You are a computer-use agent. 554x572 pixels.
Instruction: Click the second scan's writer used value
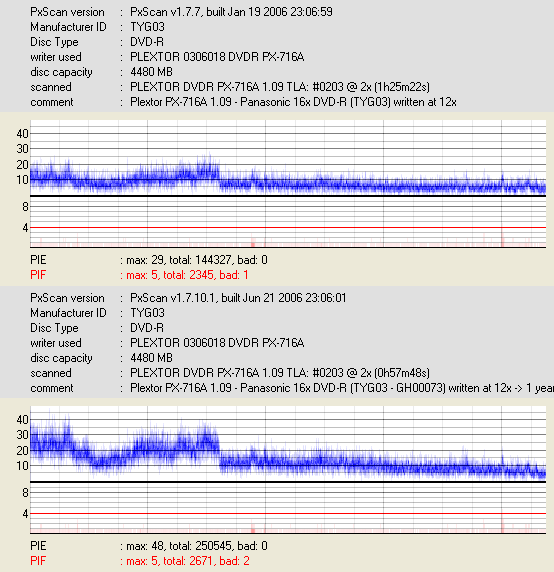click(217, 343)
